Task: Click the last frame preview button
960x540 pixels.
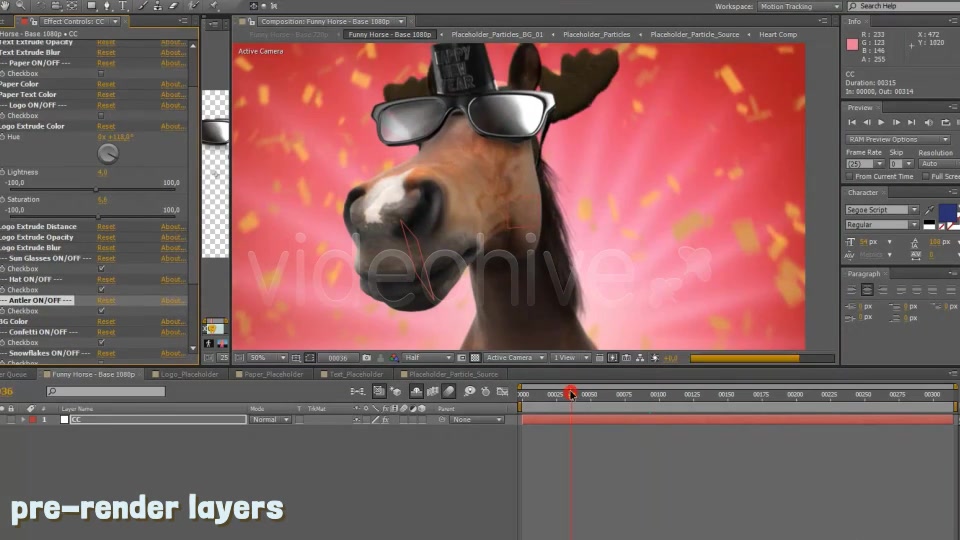Action: pos(912,122)
